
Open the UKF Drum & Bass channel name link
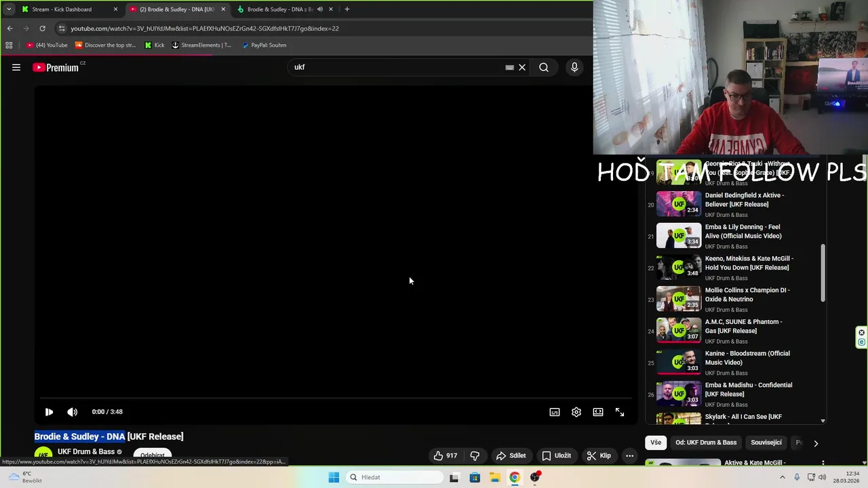tap(86, 451)
